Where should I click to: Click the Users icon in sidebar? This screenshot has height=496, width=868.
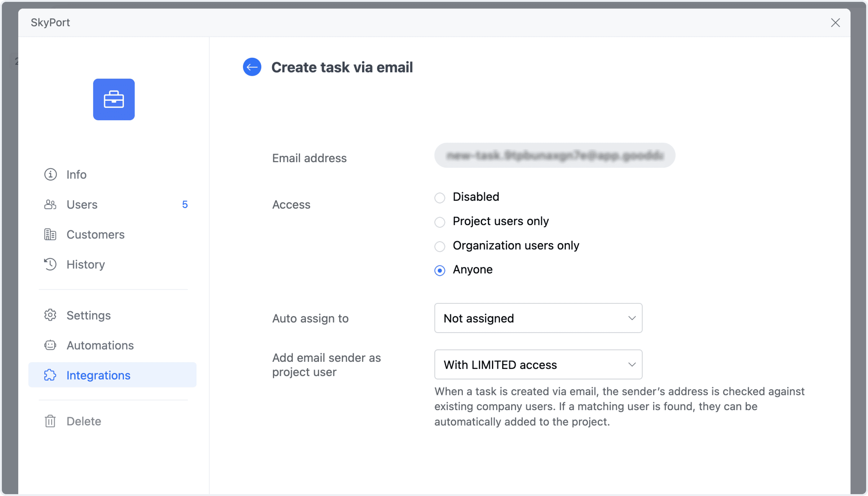pyautogui.click(x=50, y=204)
